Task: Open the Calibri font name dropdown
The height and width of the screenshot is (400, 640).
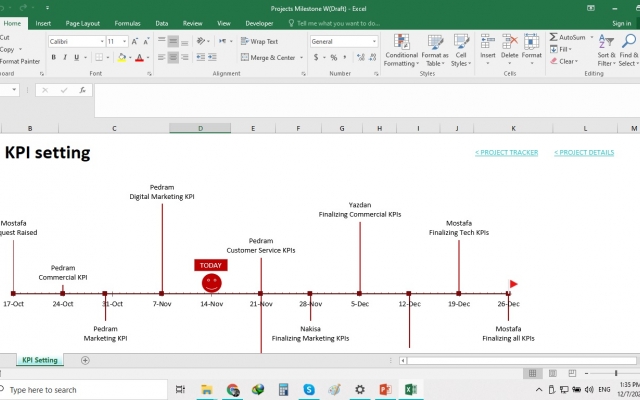Action: pos(102,42)
